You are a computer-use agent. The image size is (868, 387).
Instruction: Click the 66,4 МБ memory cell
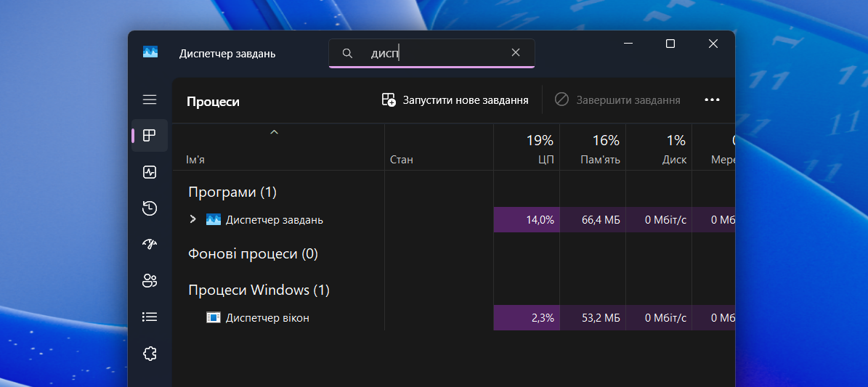coord(593,220)
